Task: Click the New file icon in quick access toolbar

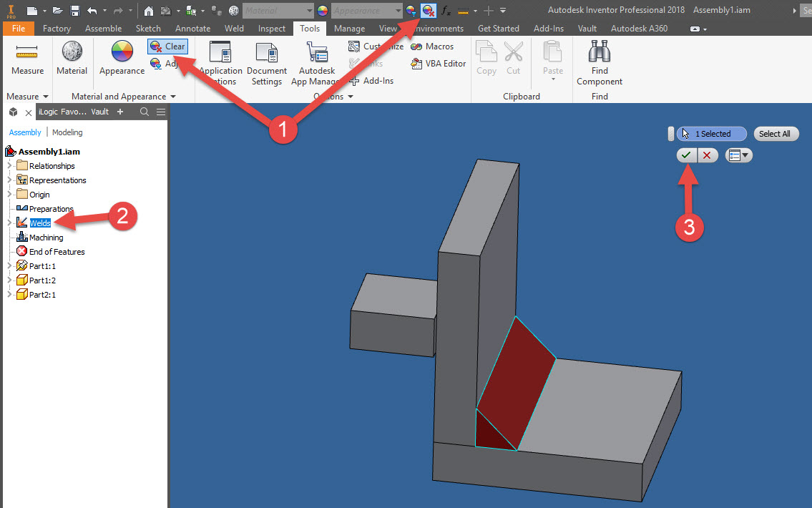Action: click(x=32, y=10)
